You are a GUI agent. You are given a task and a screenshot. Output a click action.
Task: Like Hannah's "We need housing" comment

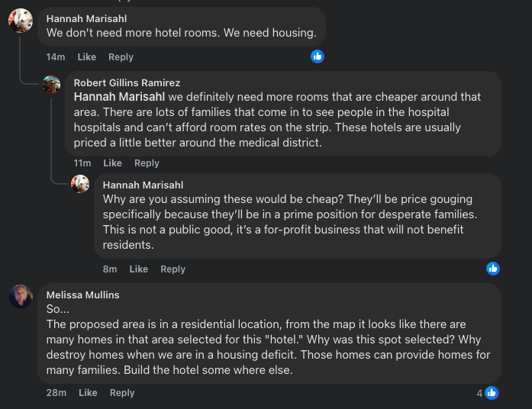coord(86,57)
